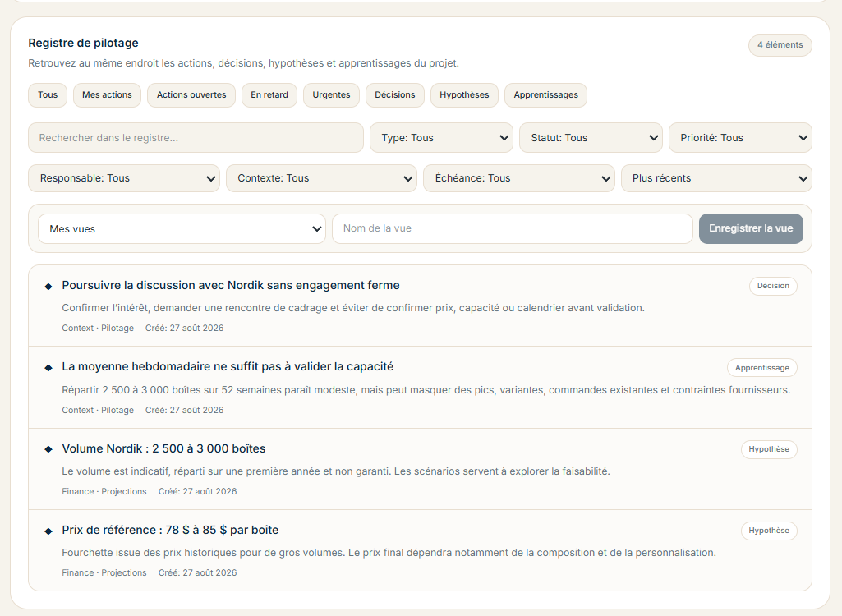This screenshot has height=616, width=842.
Task: Click description starting Répartir 2 500
Action: 426,390
